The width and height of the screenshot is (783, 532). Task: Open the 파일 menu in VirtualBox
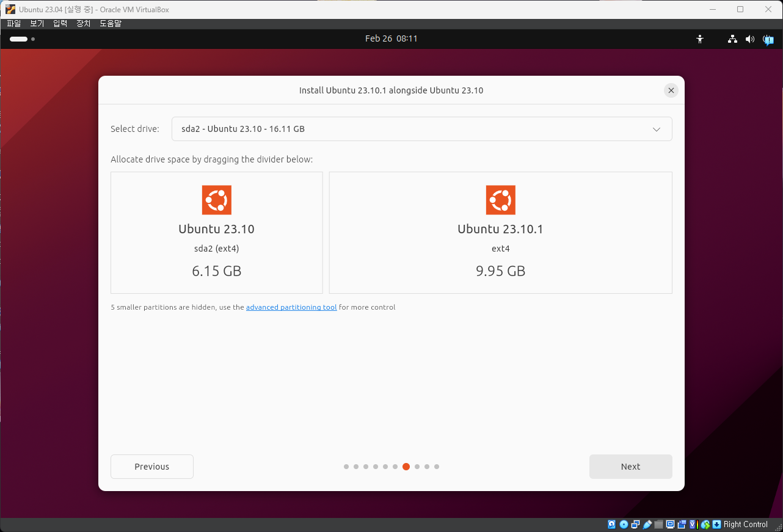pyautogui.click(x=13, y=24)
